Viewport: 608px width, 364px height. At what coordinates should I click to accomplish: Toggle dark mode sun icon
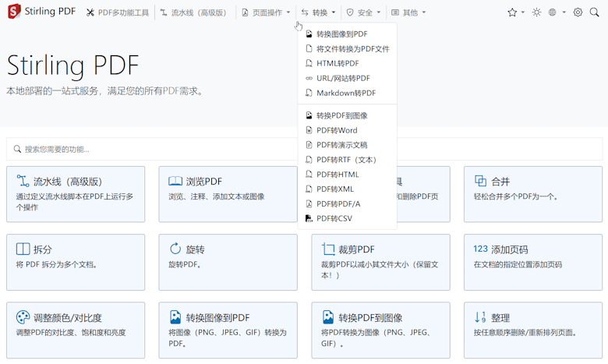tap(536, 12)
